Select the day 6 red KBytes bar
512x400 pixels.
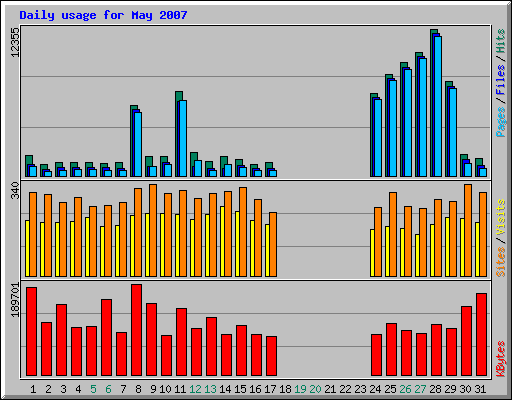tap(106, 338)
